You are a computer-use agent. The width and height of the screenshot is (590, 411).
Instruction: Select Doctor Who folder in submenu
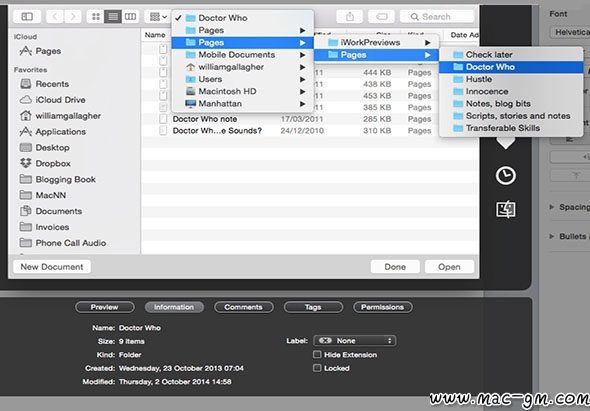click(x=511, y=67)
